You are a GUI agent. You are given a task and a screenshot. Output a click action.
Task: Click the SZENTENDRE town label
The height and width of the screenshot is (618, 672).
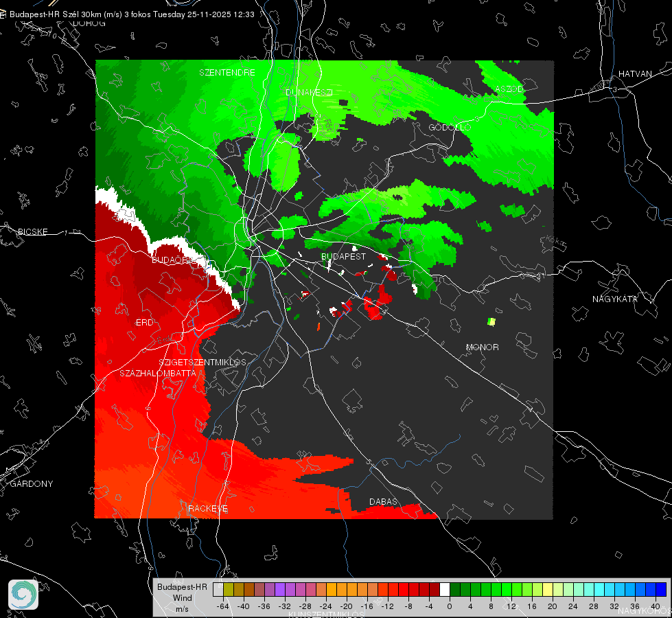[227, 73]
